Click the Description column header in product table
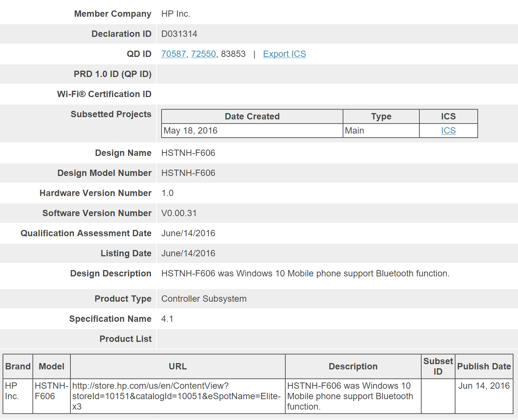 (x=353, y=366)
